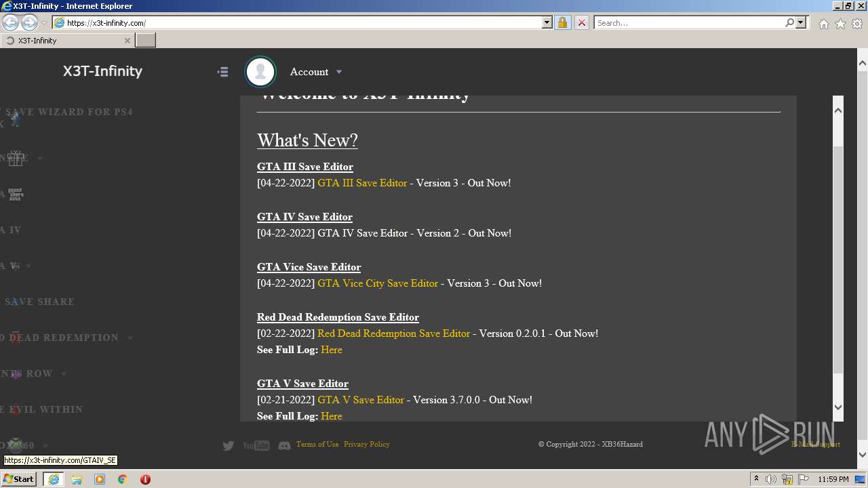Open Red Dead Redemption full log Here link
The height and width of the screenshot is (488, 868).
pos(332,350)
